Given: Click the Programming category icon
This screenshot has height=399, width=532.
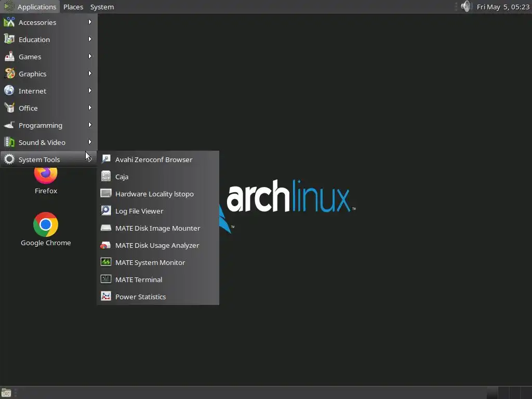Looking at the screenshot, I should coord(9,125).
